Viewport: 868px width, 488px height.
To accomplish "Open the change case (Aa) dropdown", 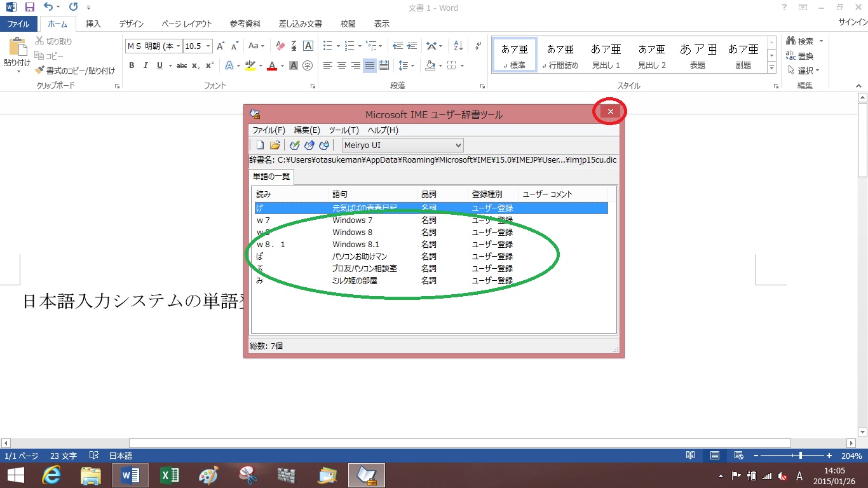I will click(x=257, y=46).
